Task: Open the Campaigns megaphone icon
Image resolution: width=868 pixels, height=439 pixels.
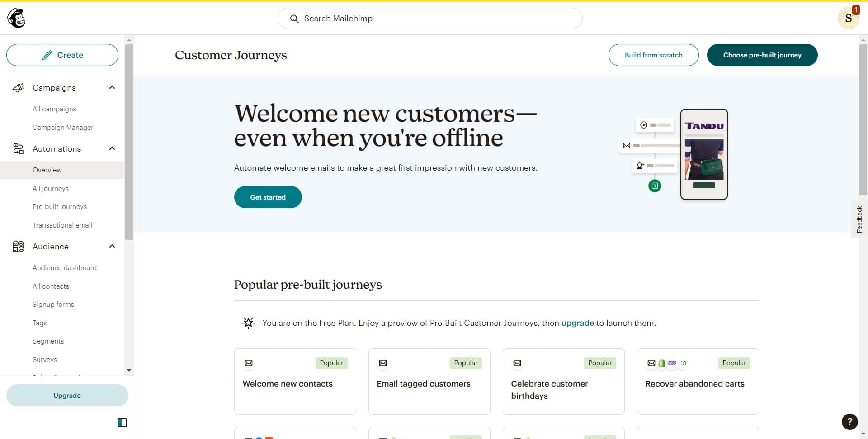Action: [x=18, y=87]
